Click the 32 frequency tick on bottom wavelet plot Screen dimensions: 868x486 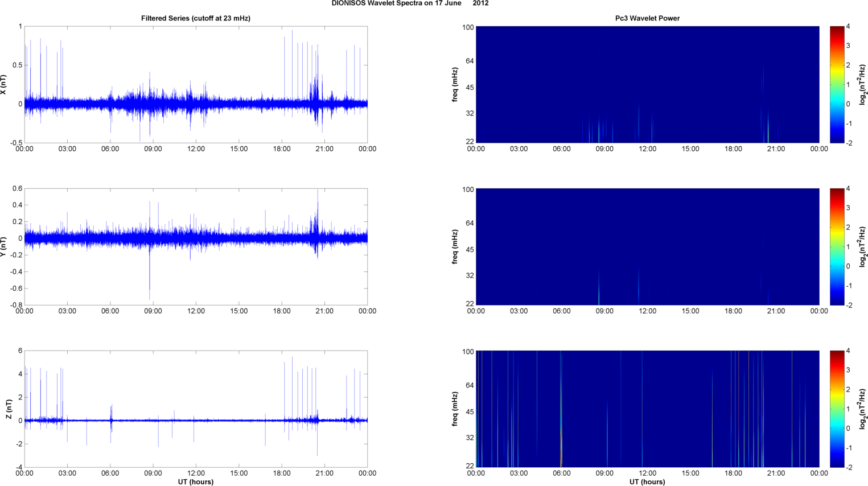tap(470, 438)
